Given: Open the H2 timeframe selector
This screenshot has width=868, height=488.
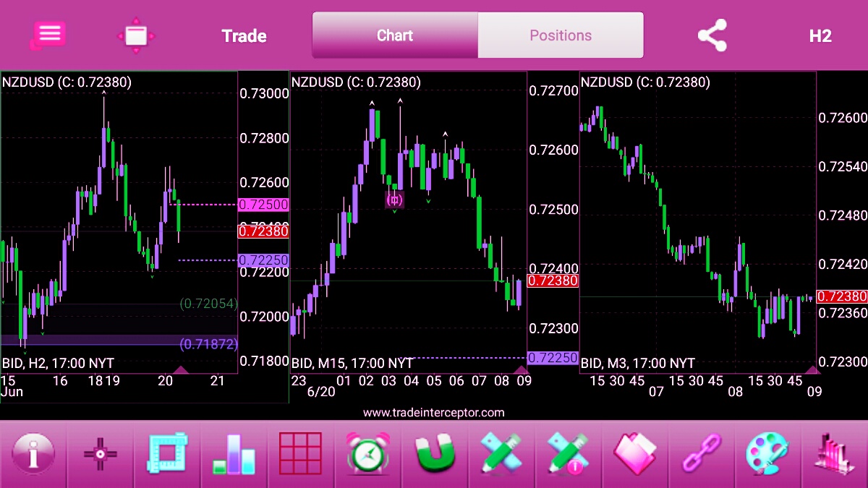Looking at the screenshot, I should [820, 35].
